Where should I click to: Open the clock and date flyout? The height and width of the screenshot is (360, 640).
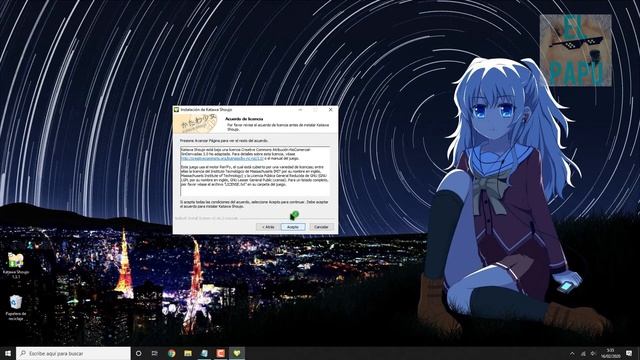pos(610,353)
